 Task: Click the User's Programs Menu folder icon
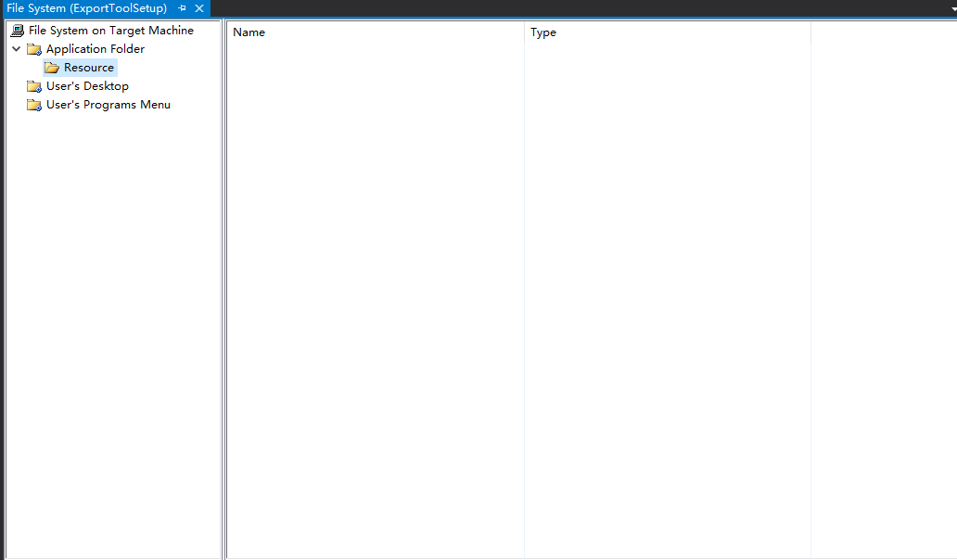point(34,105)
